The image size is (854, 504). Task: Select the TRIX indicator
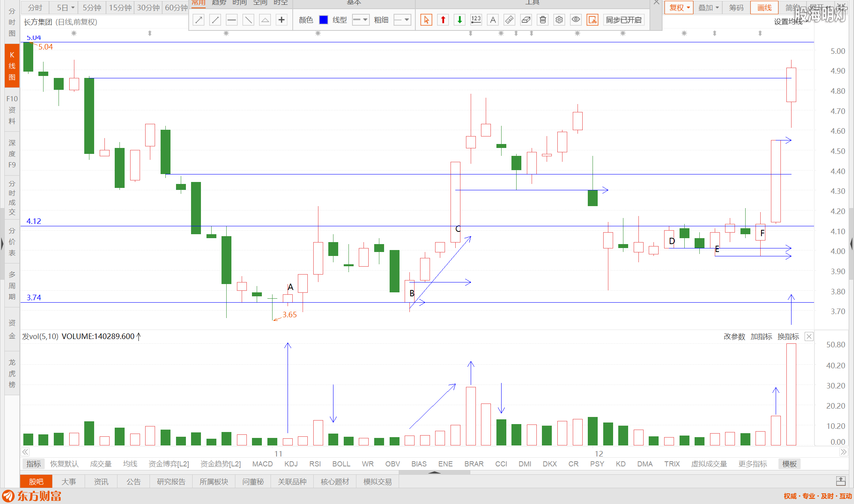tap(672, 464)
